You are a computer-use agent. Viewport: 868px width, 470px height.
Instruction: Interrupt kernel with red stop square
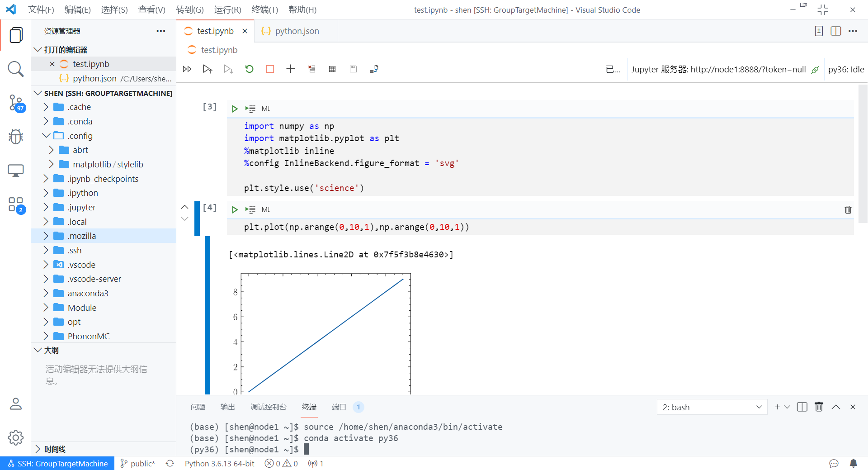270,69
